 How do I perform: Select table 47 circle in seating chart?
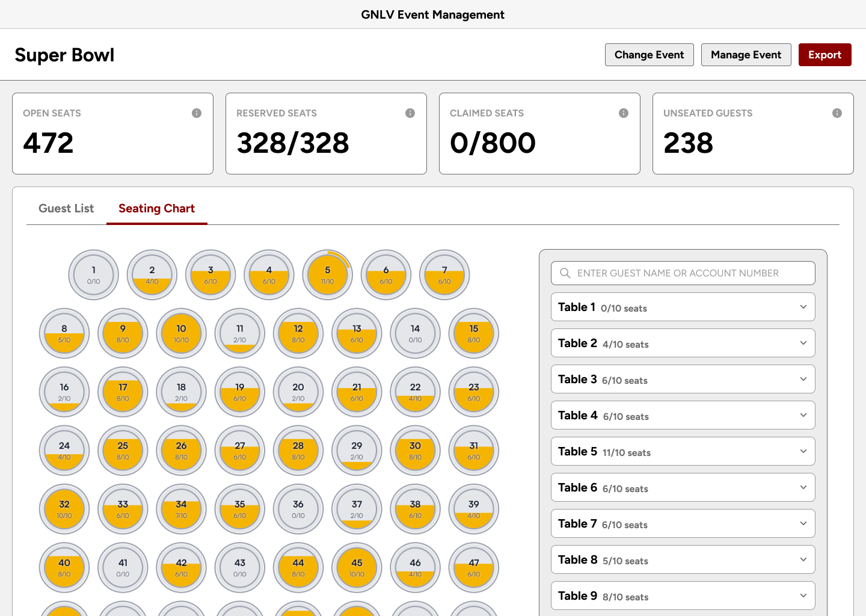coord(474,567)
